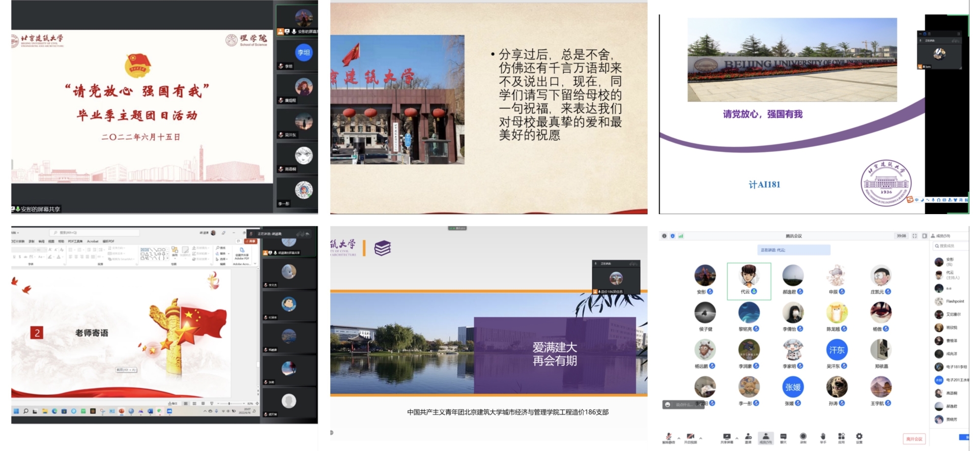Image resolution: width=980 pixels, height=451 pixels.
Task: Start slideshow icon in PowerPoint status bar
Action: point(212,403)
